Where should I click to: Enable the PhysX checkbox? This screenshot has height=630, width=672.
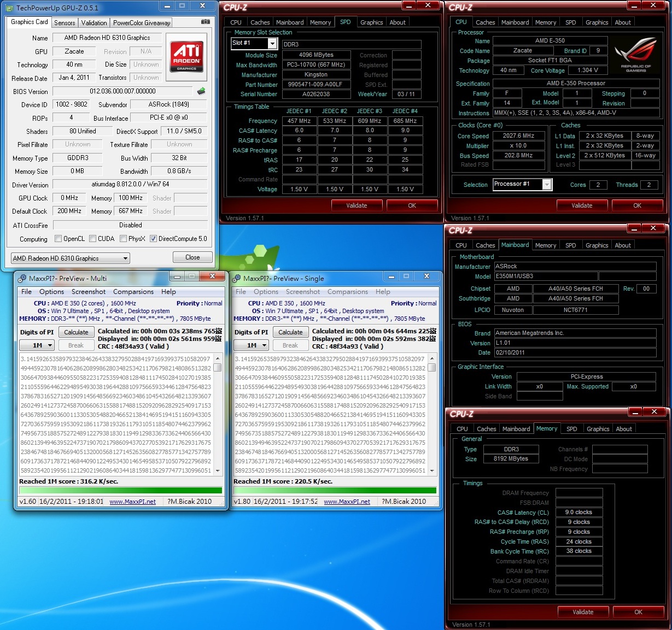coord(124,239)
